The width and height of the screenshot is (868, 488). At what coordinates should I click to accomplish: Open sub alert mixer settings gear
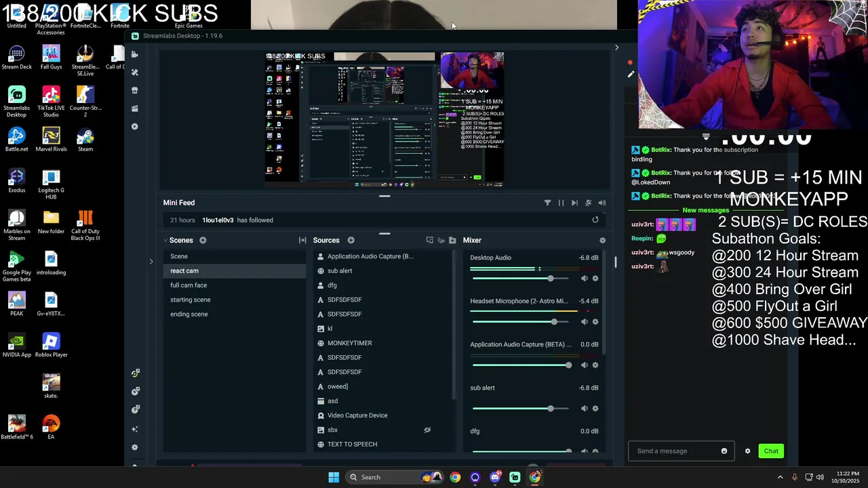pos(595,409)
